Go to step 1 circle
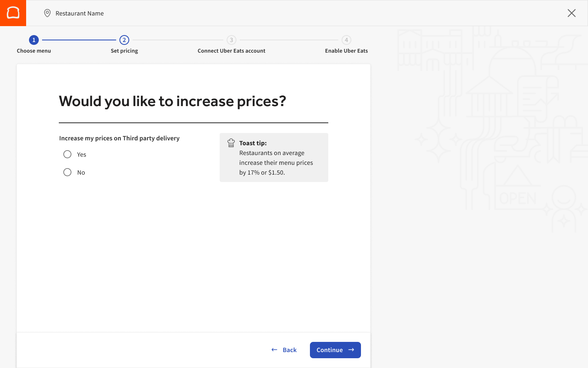 (x=34, y=40)
